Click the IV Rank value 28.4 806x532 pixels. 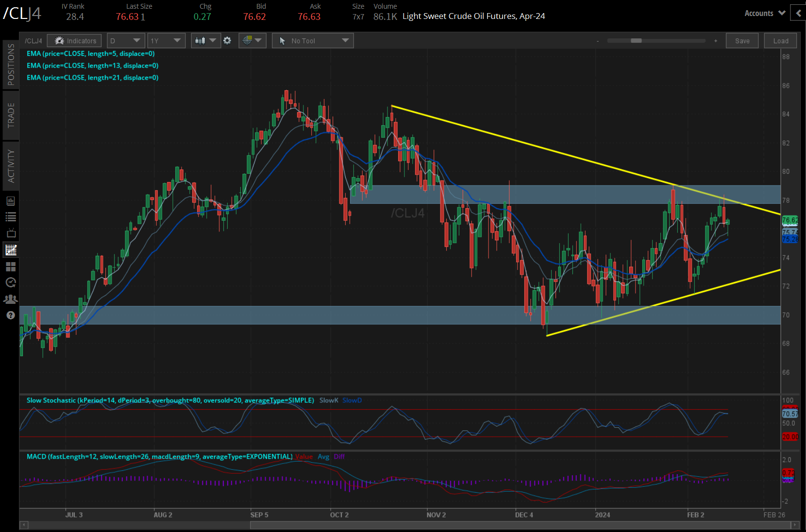click(x=75, y=17)
